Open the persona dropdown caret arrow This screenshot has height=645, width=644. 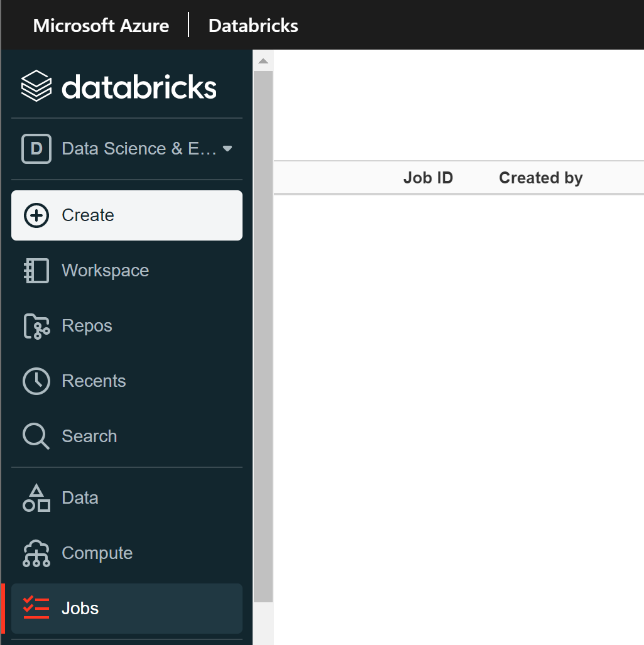click(227, 149)
